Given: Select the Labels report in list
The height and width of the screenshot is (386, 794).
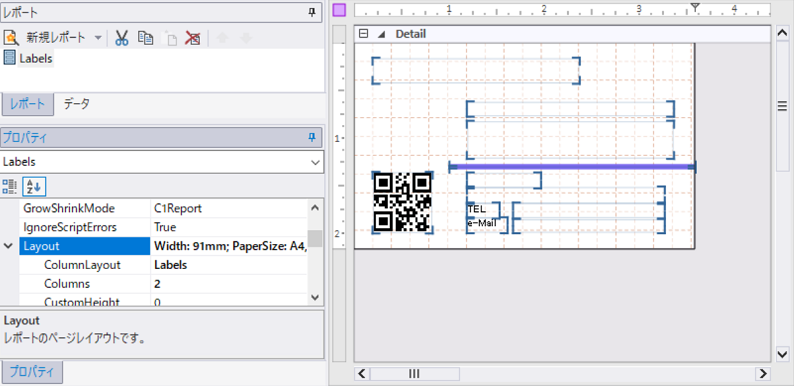Looking at the screenshot, I should tap(36, 58).
